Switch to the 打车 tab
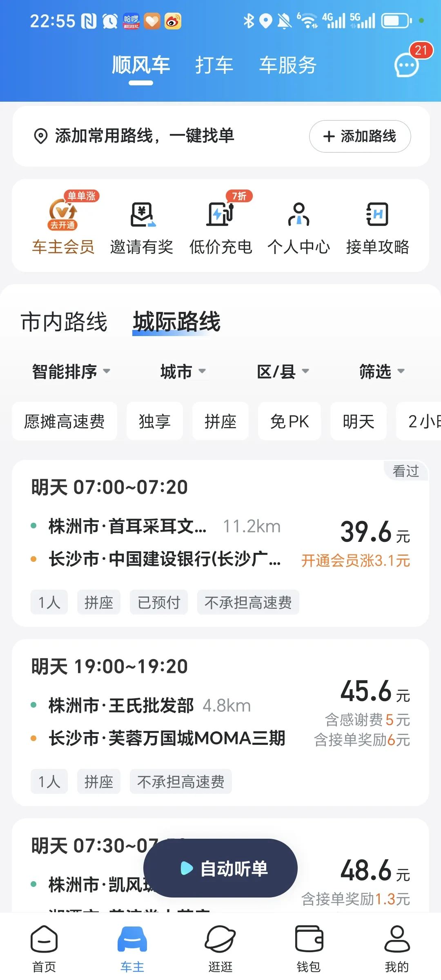The width and height of the screenshot is (441, 980). pos(214,65)
